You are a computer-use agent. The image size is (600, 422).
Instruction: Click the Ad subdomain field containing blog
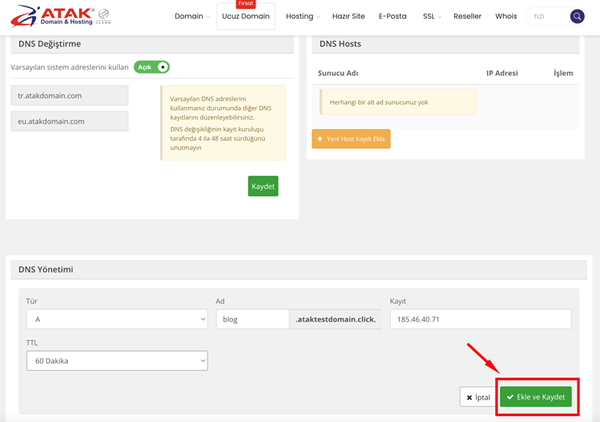(x=253, y=319)
